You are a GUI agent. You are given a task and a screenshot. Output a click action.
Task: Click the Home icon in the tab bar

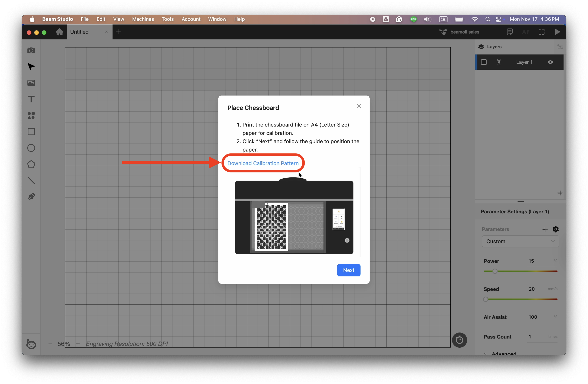(x=59, y=32)
